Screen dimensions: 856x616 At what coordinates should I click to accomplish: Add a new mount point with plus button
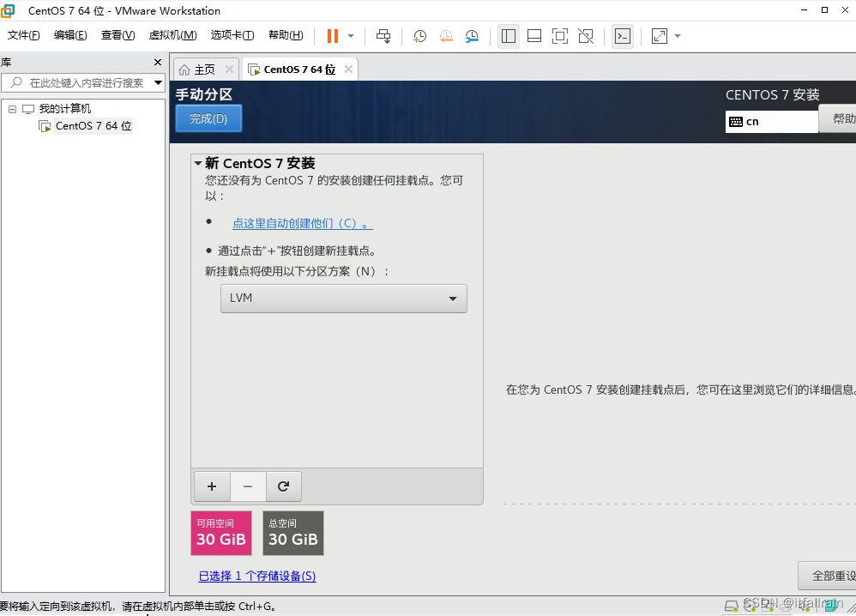212,486
